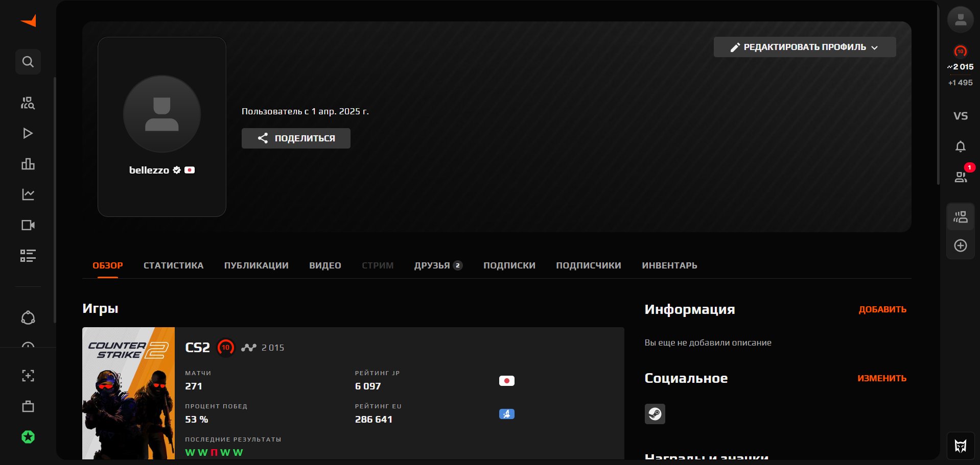The height and width of the screenshot is (465, 980).
Task: Open leaderboards via the bar chart icon
Action: [28, 164]
